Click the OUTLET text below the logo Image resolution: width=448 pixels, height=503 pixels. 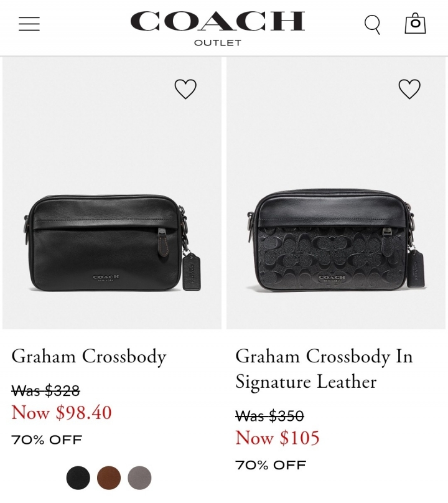coord(217,43)
